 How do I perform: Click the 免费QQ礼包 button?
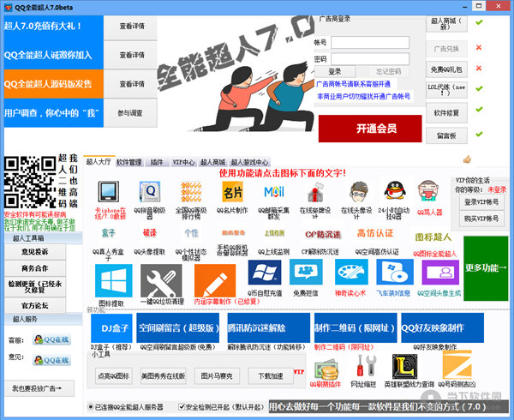446,69
